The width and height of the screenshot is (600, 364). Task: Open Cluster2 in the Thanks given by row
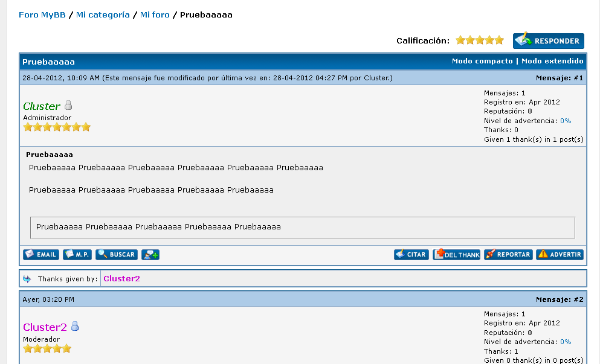tap(121, 278)
